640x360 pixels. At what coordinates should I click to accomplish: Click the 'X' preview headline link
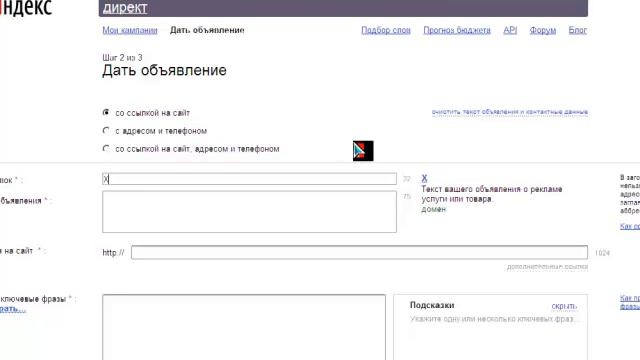424,178
